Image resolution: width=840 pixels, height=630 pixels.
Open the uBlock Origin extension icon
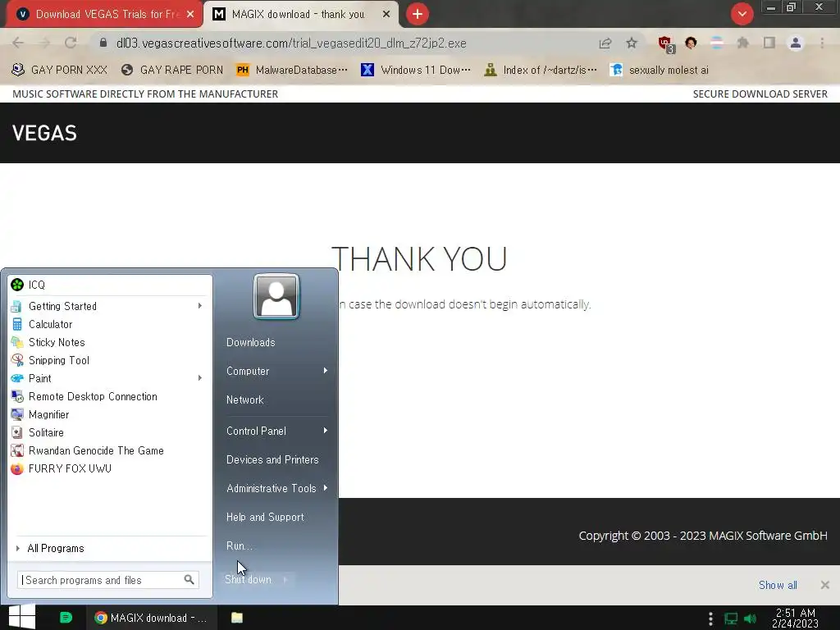[x=666, y=43]
